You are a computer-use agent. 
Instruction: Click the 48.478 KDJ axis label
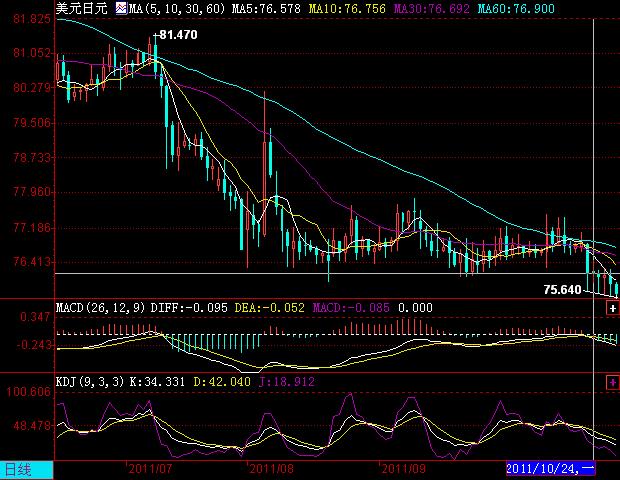[x=32, y=426]
